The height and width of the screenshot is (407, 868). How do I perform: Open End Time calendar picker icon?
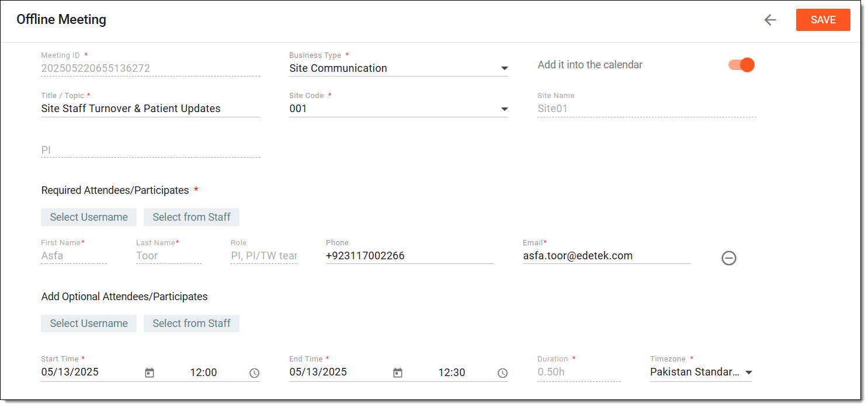[x=398, y=373]
